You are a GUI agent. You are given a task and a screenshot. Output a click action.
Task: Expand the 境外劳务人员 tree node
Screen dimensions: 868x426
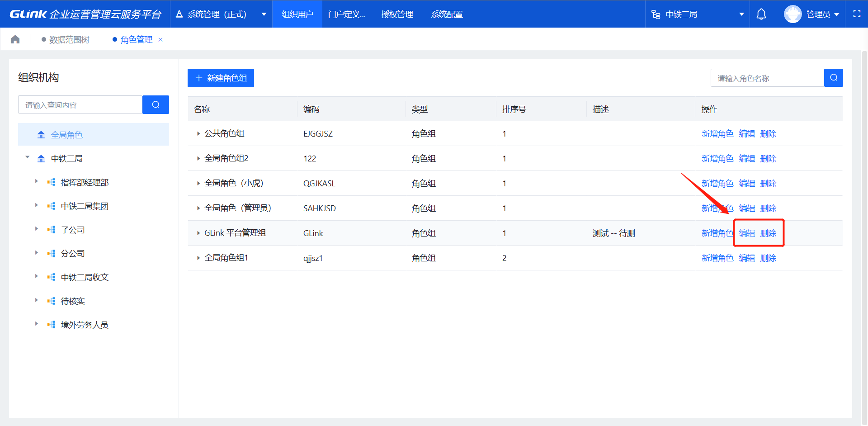point(37,324)
